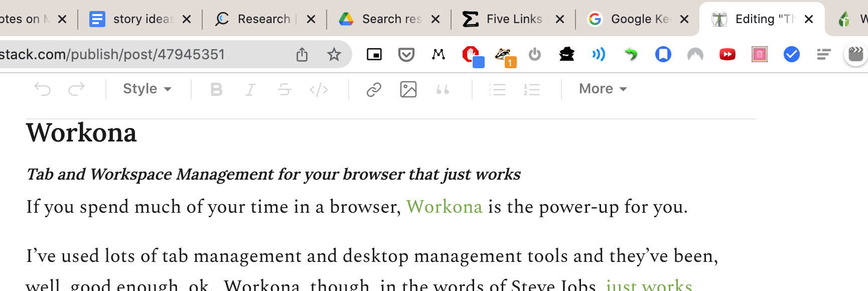Close the Five Links tab
Image resolution: width=868 pixels, height=291 pixels.
pos(560,19)
